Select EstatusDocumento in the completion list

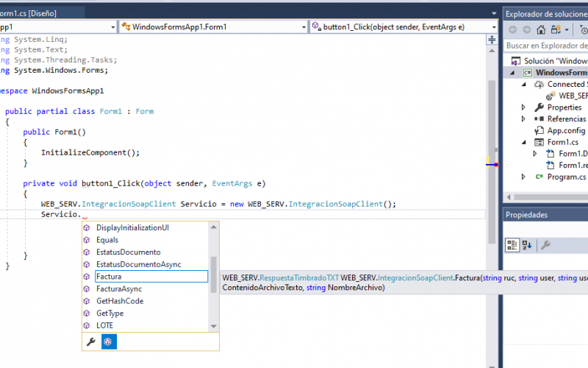[x=128, y=252]
